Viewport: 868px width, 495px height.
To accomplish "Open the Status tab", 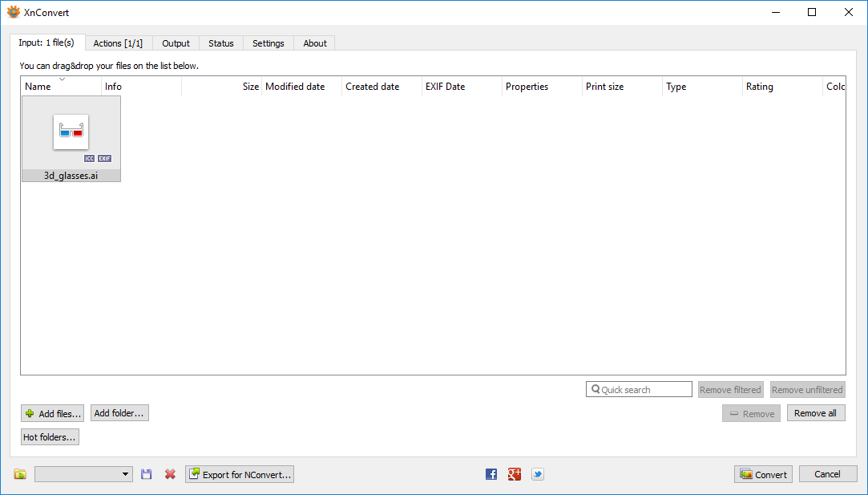I will (221, 43).
